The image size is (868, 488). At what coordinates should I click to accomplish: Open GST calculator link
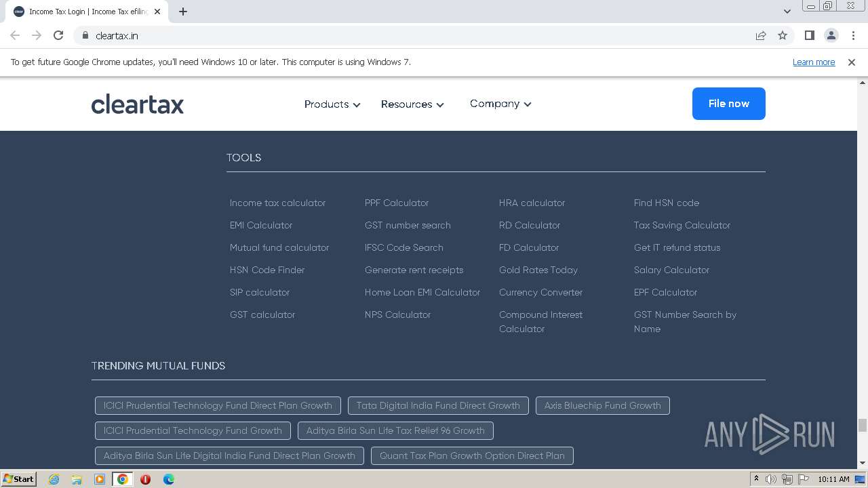(262, 314)
